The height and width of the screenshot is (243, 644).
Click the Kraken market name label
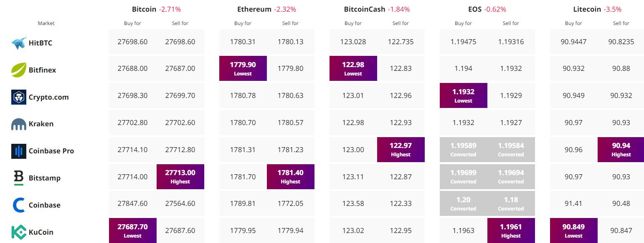tap(41, 124)
